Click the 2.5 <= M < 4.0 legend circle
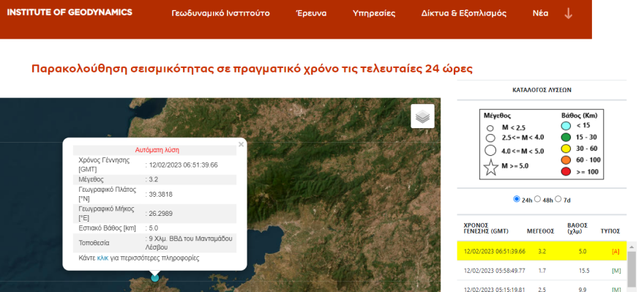644x292 pixels. pos(490,138)
